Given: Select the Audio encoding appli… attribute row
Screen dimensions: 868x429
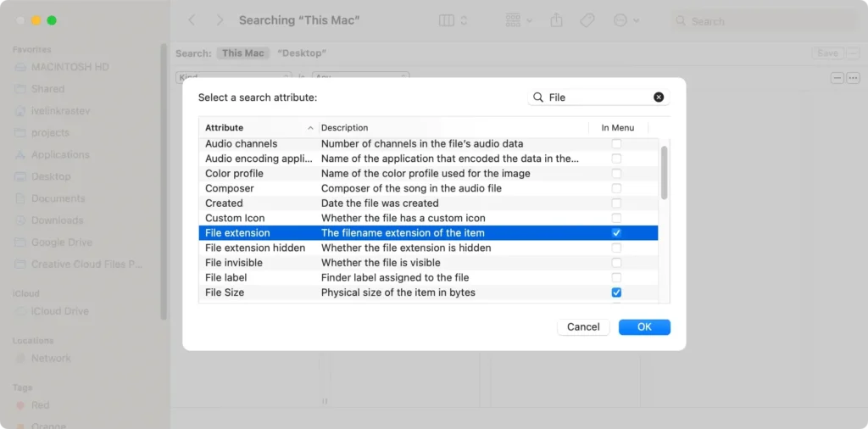Looking at the screenshot, I should 428,159.
